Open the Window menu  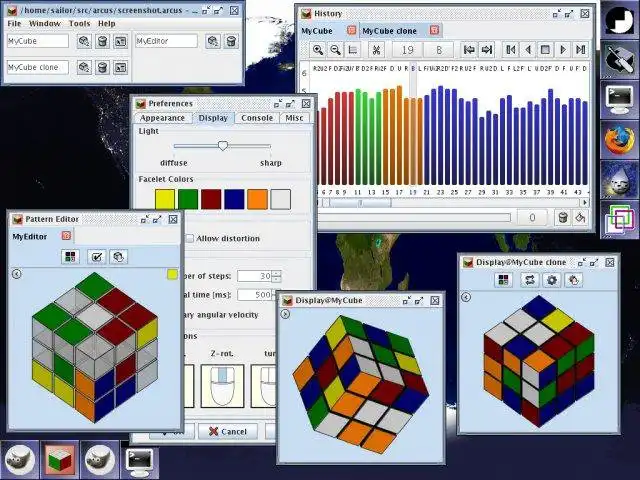(x=45, y=24)
